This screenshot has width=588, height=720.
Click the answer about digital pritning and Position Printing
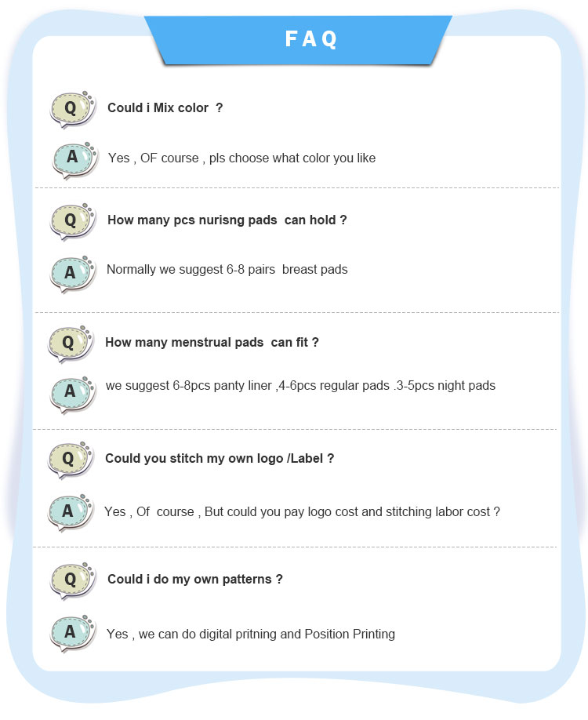coord(251,634)
